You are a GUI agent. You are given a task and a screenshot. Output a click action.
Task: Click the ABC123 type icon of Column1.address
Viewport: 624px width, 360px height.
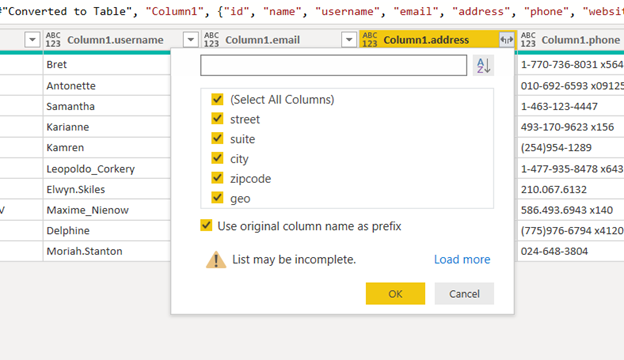370,40
